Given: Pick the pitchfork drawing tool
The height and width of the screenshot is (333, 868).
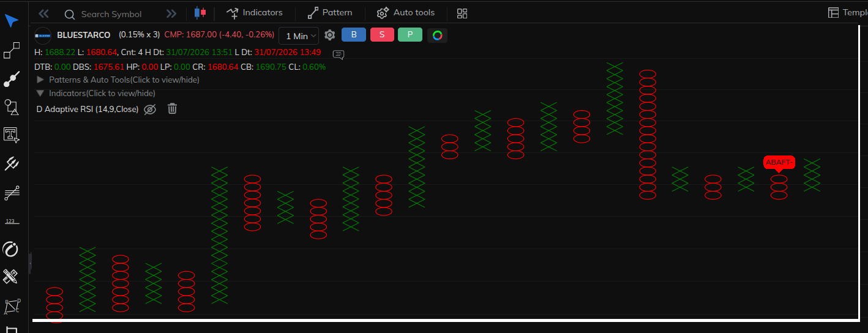Looking at the screenshot, I should [x=12, y=163].
